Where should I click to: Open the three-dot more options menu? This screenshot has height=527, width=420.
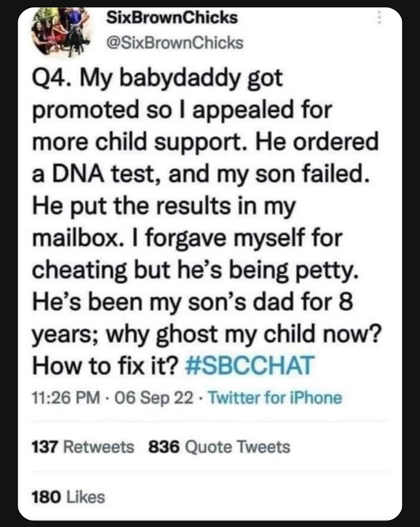coord(379,17)
